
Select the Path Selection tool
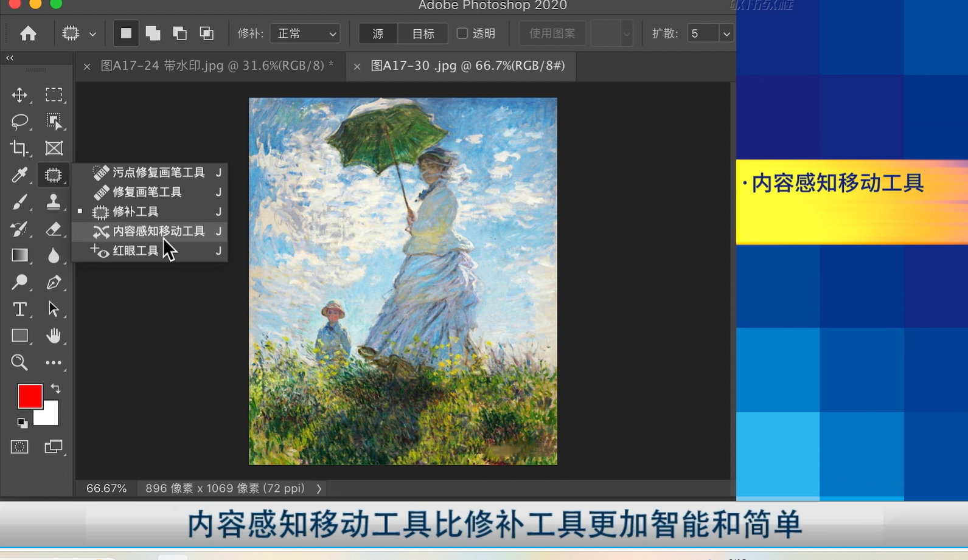(54, 309)
